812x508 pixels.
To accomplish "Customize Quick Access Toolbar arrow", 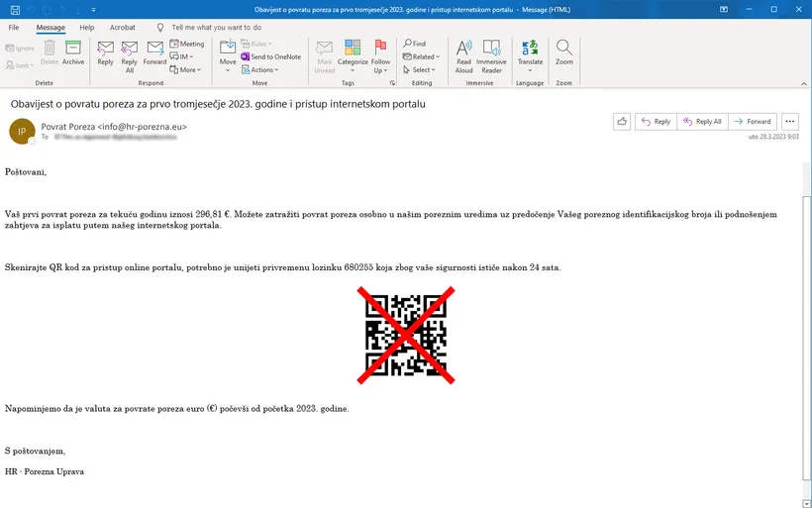I will (x=94, y=9).
